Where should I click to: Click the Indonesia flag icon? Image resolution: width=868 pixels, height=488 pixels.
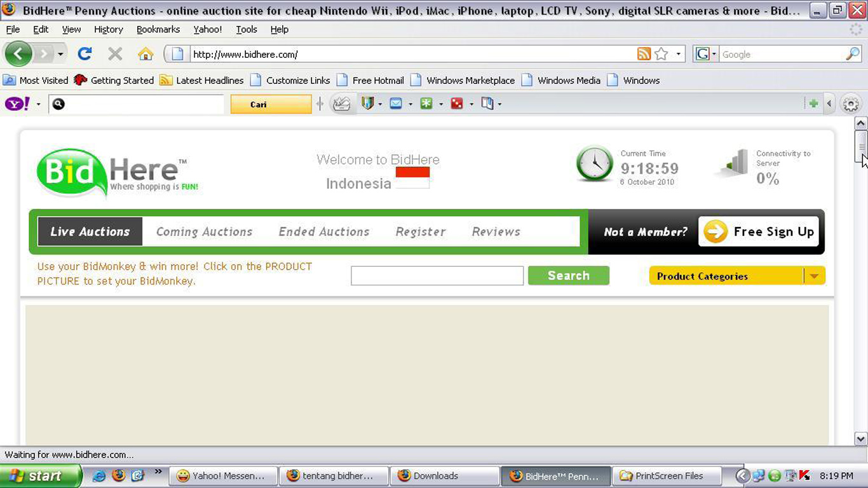point(413,178)
